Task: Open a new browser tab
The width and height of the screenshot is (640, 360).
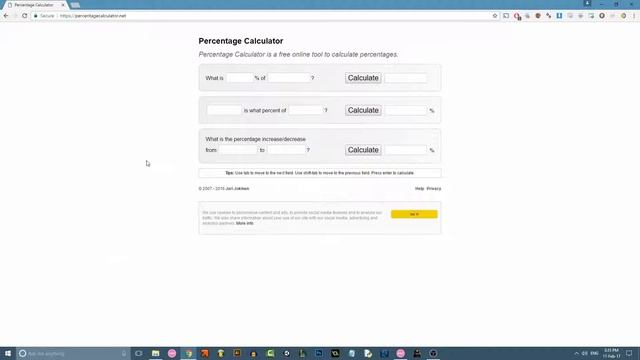Action: click(75, 5)
